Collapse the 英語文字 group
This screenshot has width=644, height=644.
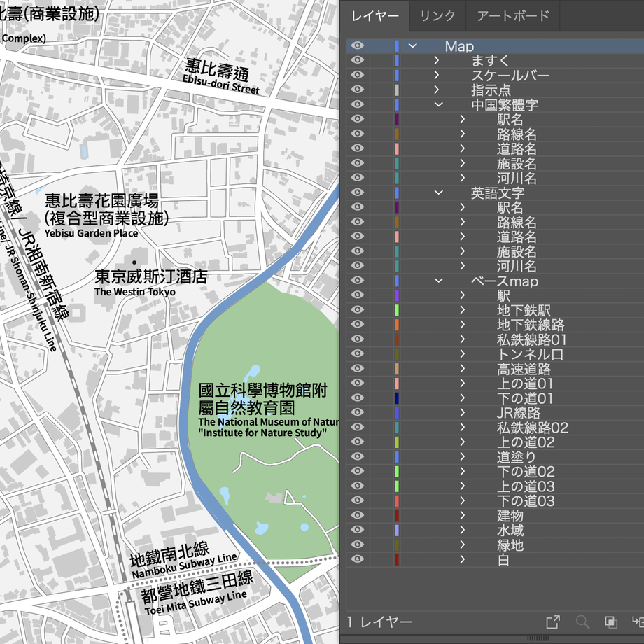(x=439, y=192)
